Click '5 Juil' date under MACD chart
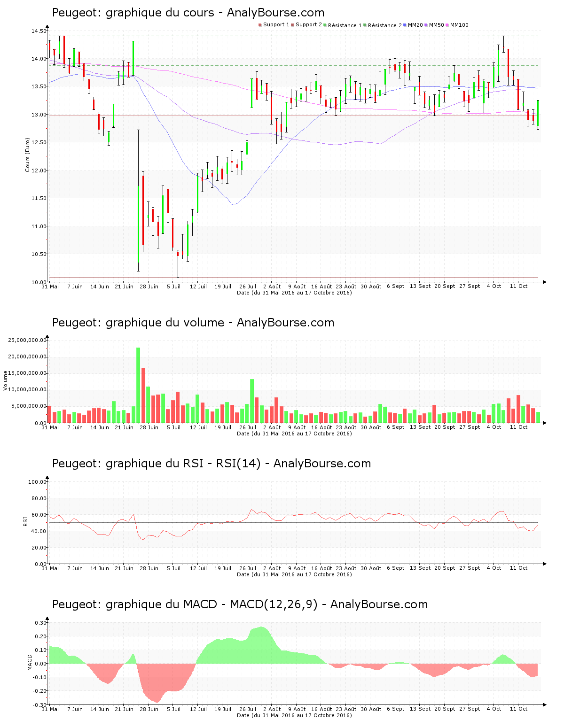 pos(174,709)
